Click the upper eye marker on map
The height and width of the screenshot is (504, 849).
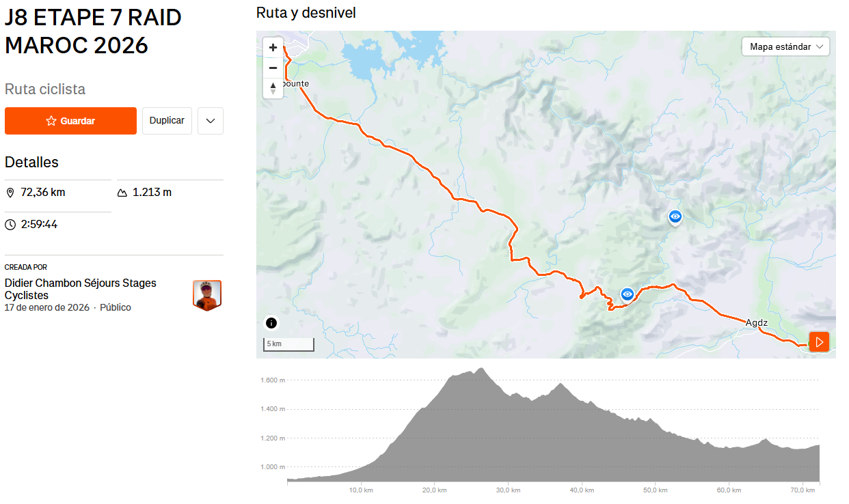click(675, 217)
